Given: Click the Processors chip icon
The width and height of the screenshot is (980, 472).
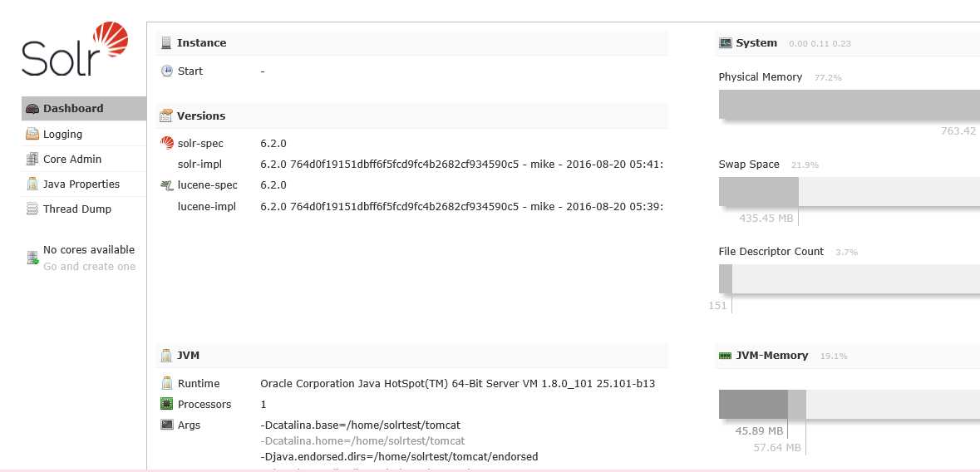Looking at the screenshot, I should point(167,404).
